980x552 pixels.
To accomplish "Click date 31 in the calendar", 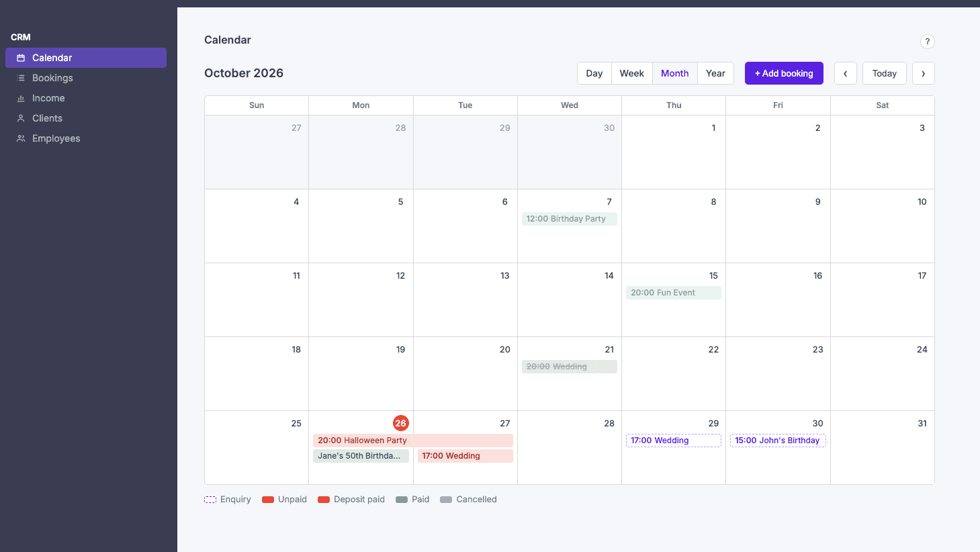I will click(922, 423).
